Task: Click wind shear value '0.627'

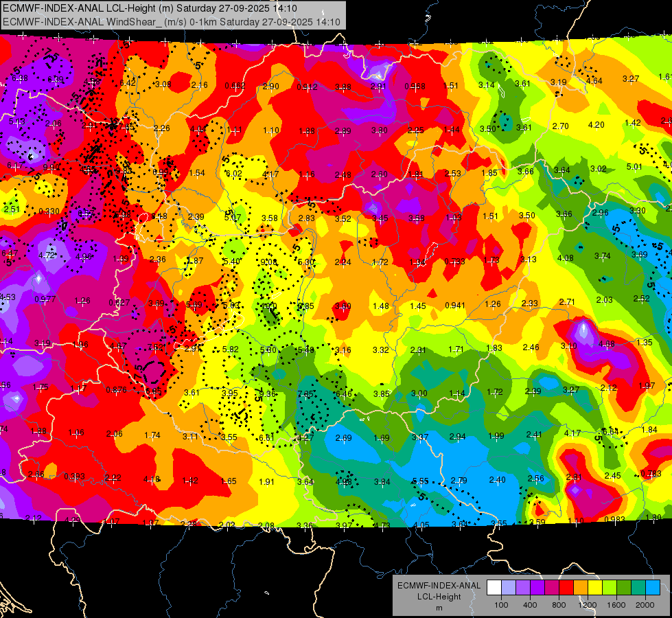Action: [x=119, y=302]
